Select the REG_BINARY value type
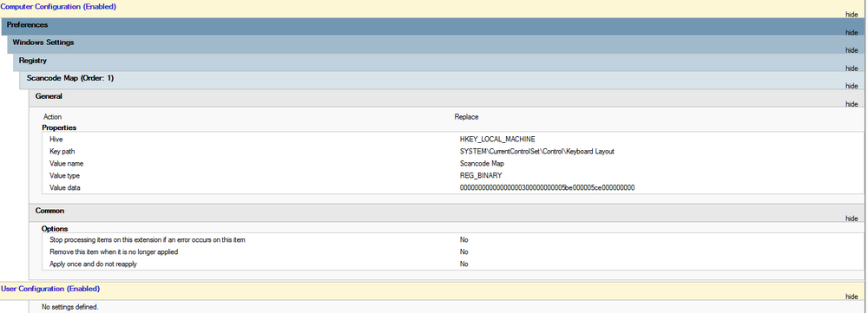Viewport: 868px width, 313px height. coord(481,175)
